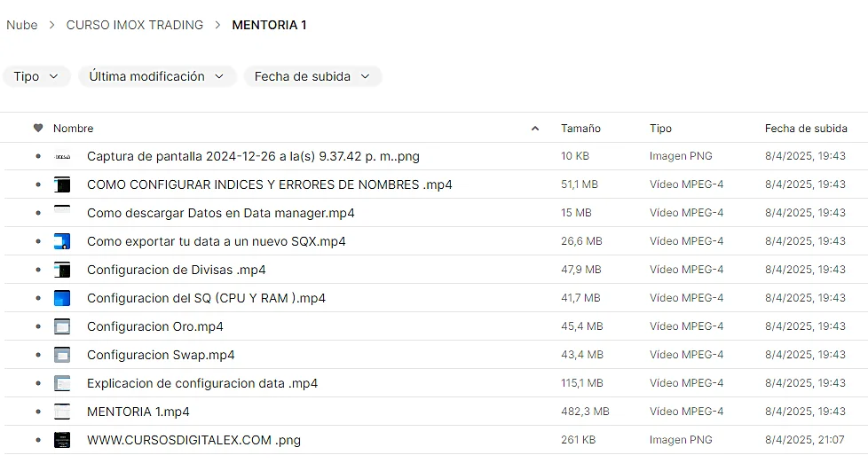
Task: Click icon for Configuracion de Divisas video
Action: [x=62, y=270]
